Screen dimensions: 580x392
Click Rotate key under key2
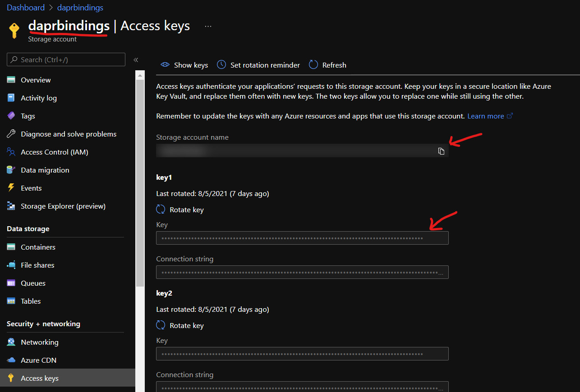point(180,325)
